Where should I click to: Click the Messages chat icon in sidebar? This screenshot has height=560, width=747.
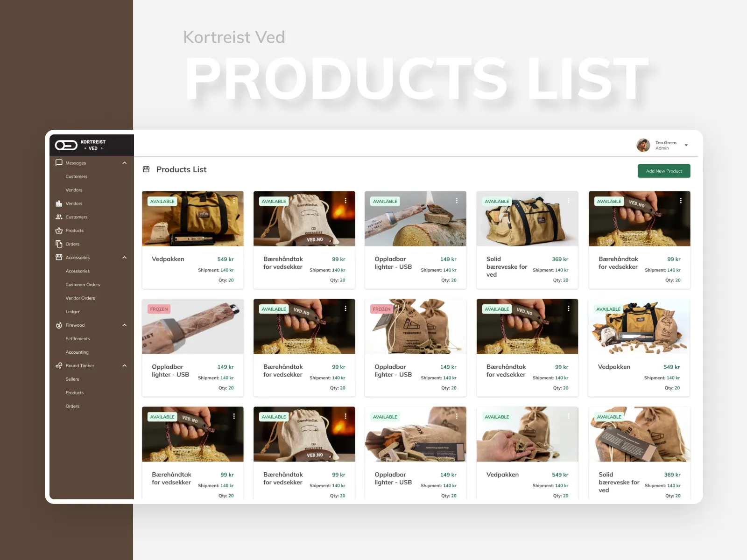click(59, 163)
